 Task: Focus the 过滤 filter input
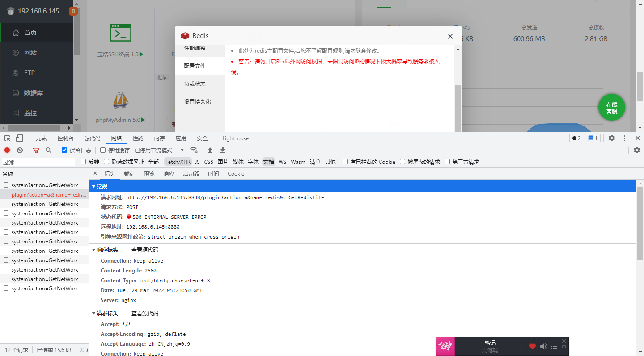point(38,162)
